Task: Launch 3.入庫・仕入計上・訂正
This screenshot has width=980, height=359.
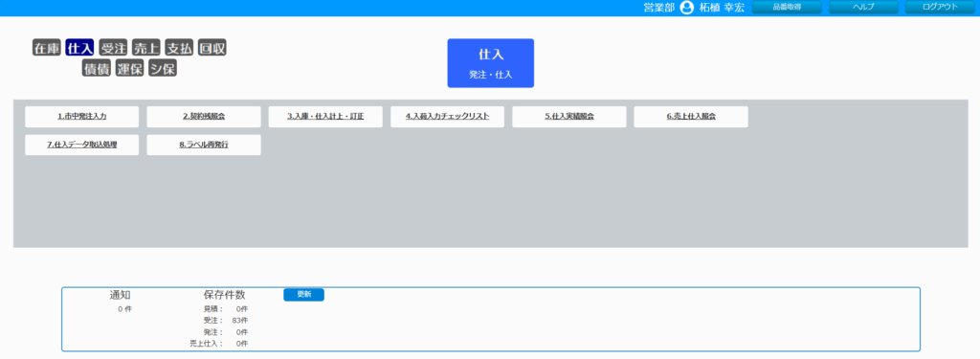Action: [x=325, y=117]
